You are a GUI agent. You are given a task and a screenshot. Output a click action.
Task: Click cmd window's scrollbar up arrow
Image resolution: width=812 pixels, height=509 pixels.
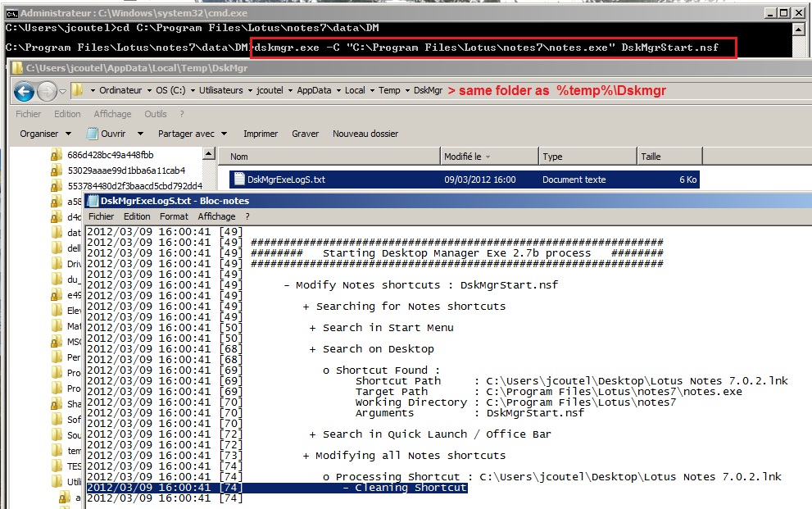799,29
